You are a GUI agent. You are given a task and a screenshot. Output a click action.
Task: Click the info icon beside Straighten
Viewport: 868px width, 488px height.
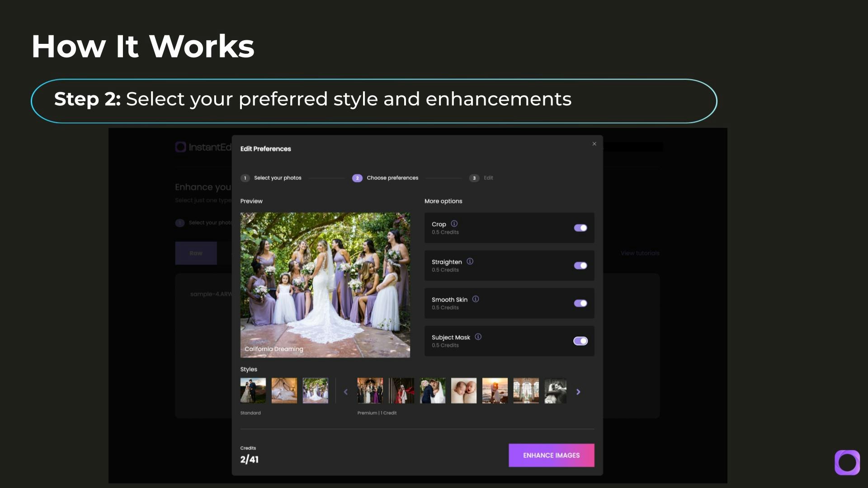(470, 262)
